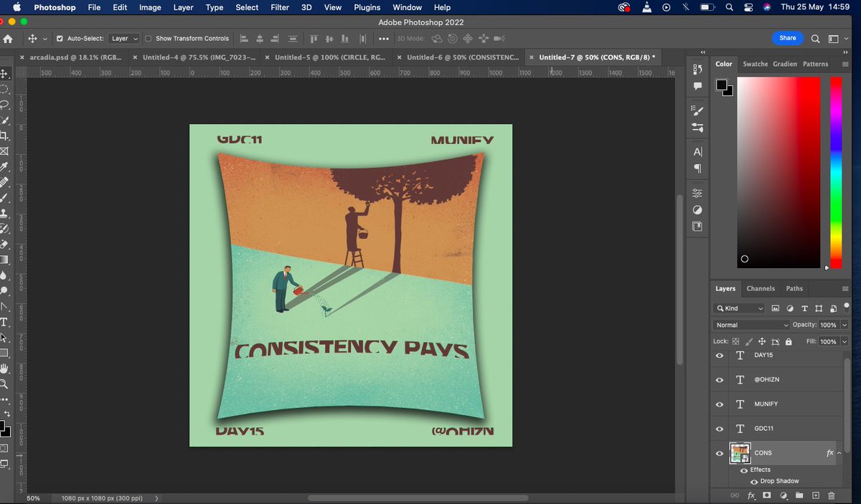The height and width of the screenshot is (504, 861).
Task: Click Align left edges icon
Action: (244, 39)
